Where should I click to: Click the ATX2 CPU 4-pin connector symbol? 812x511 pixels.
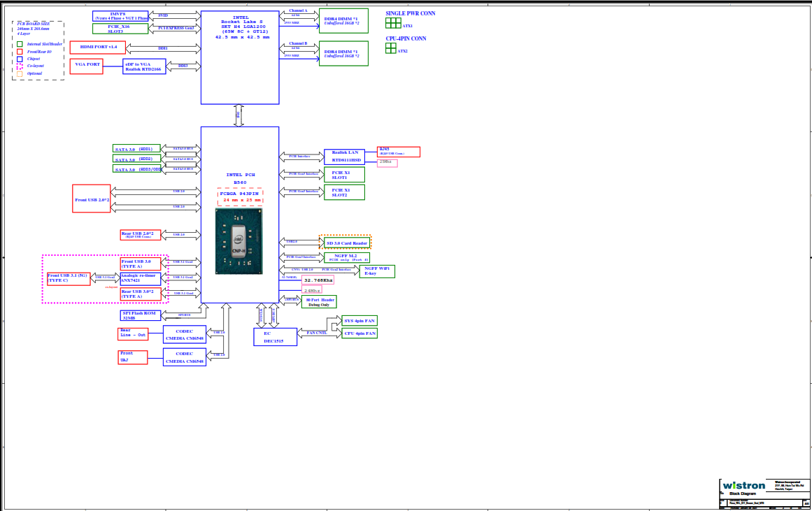(x=391, y=48)
